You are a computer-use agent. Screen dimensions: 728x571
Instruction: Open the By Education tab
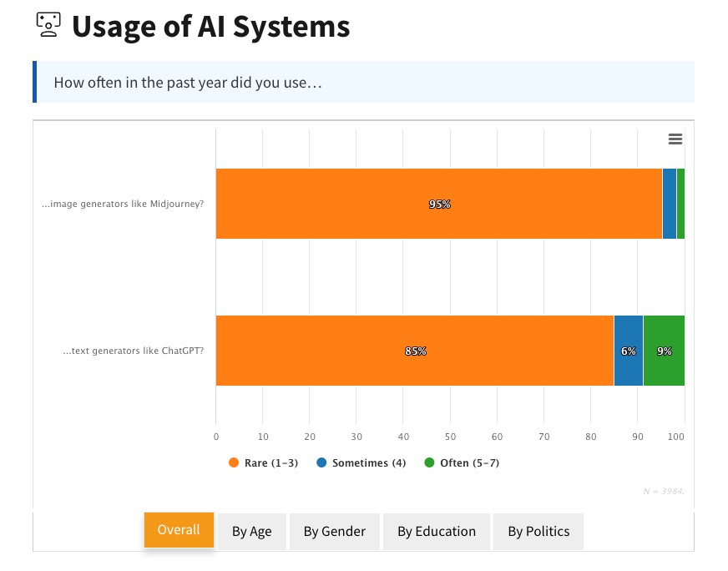437,532
